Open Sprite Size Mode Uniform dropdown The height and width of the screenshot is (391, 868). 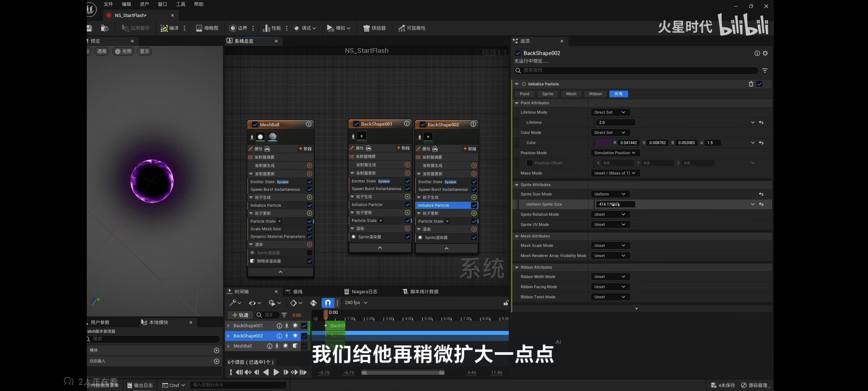610,194
